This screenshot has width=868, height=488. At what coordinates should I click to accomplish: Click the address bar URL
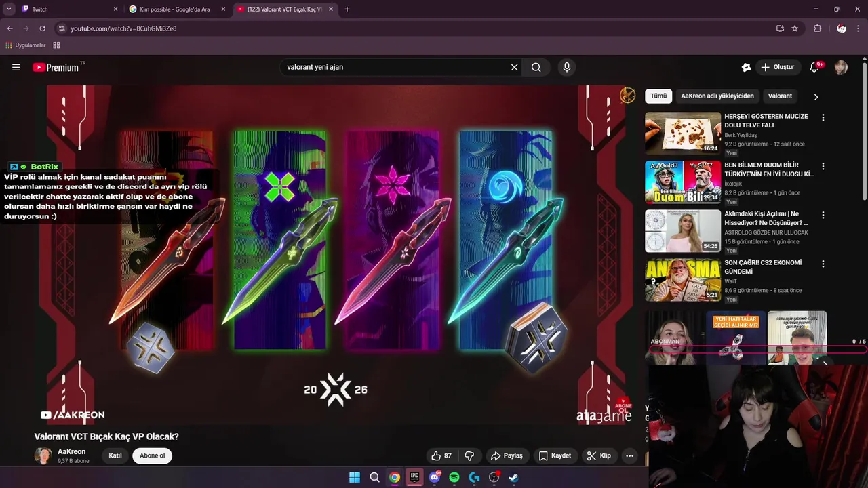(x=123, y=28)
